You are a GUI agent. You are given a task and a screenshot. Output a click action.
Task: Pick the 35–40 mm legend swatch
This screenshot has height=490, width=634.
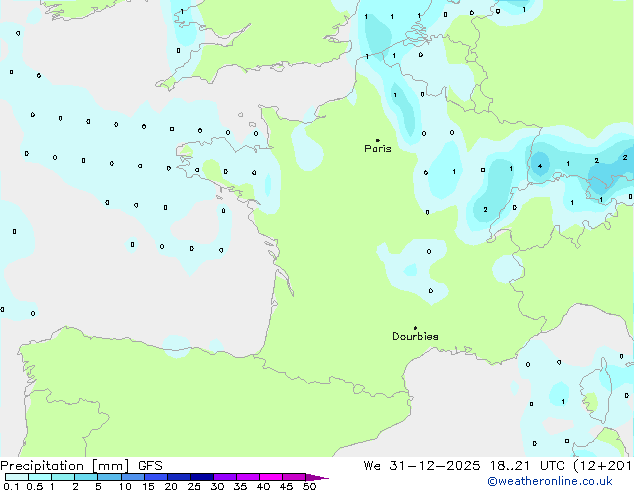tap(248, 477)
